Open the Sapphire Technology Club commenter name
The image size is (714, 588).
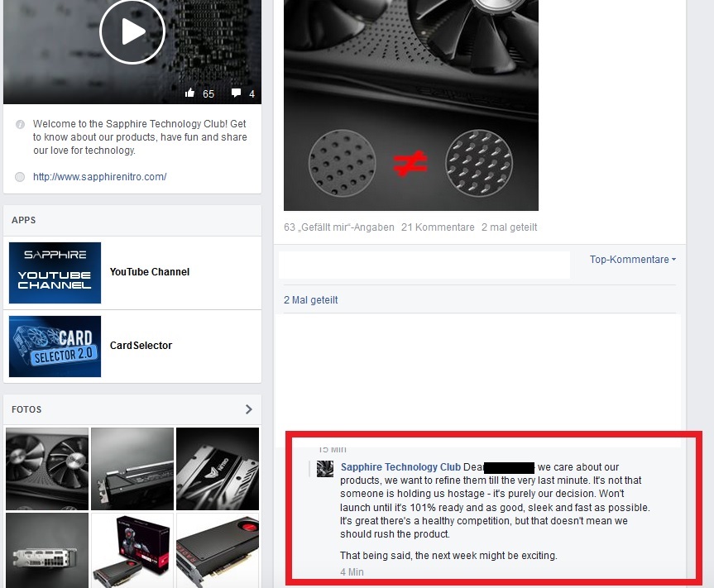[x=400, y=467]
